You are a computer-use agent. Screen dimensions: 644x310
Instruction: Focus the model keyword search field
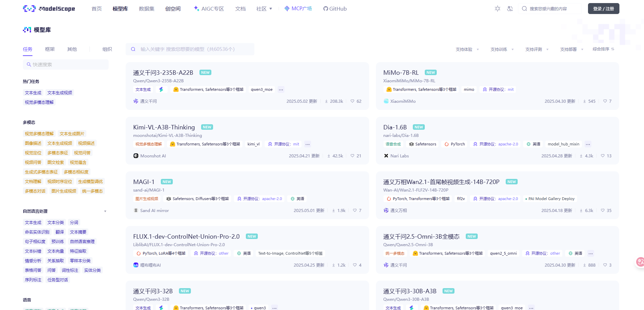click(190, 49)
